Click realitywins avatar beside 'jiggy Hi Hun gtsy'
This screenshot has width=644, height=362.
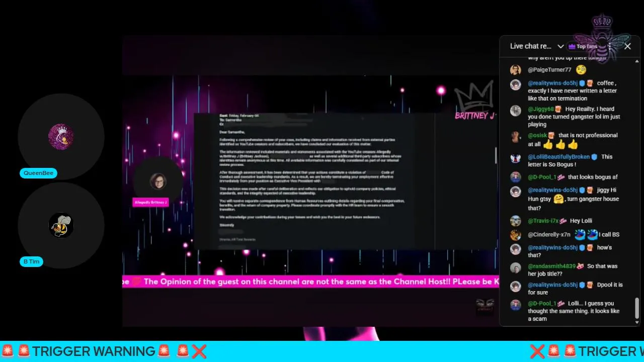(x=516, y=192)
